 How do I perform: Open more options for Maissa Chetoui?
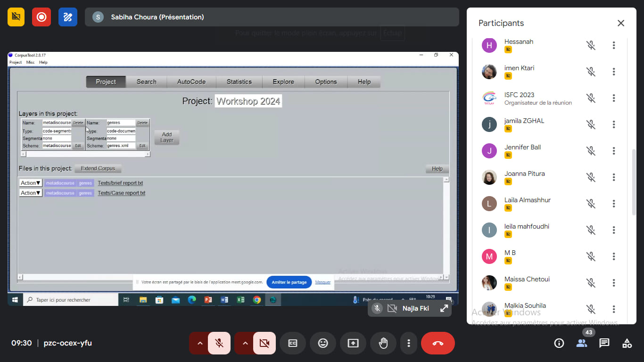tap(614, 283)
